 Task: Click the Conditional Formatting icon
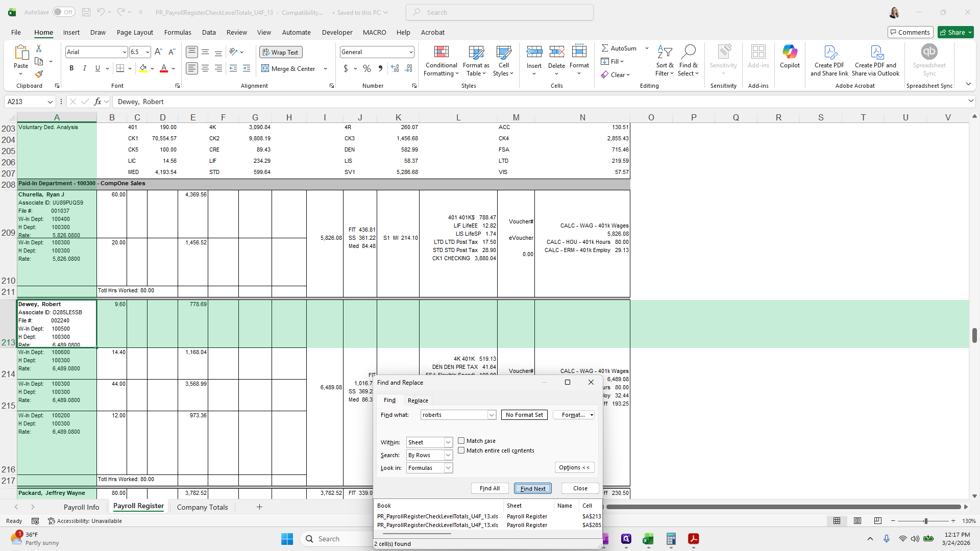pyautogui.click(x=441, y=53)
